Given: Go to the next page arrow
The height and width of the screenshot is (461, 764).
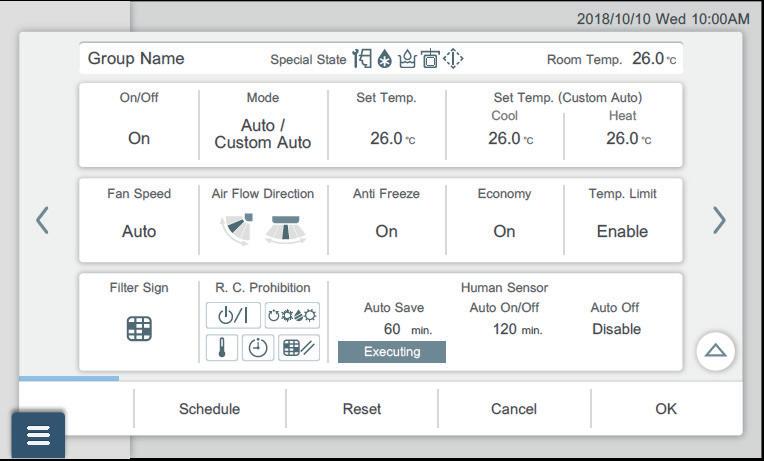Looking at the screenshot, I should pyautogui.click(x=719, y=220).
